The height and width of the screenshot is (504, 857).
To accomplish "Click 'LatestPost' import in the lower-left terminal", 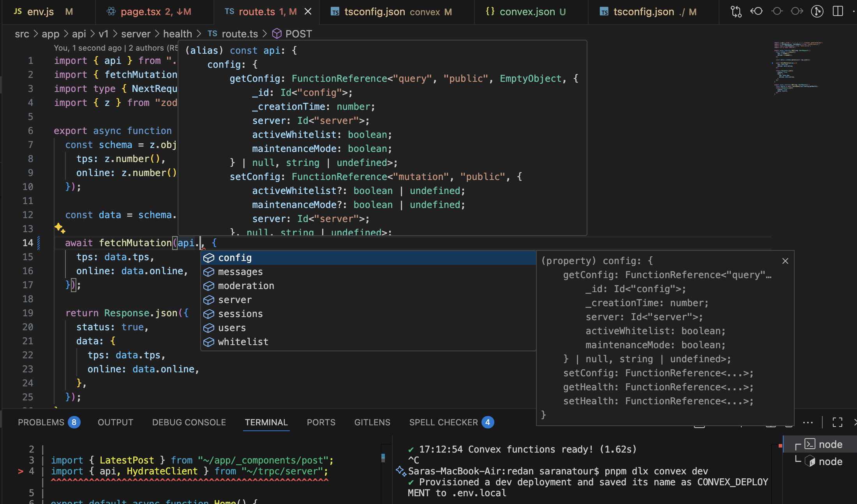I will coord(127,460).
